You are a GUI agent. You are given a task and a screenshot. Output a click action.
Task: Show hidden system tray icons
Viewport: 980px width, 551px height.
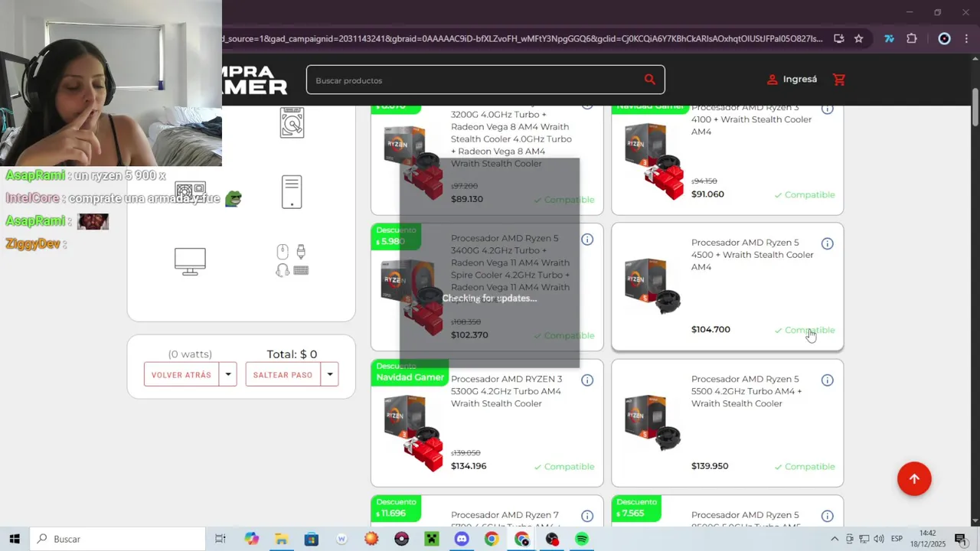835,539
